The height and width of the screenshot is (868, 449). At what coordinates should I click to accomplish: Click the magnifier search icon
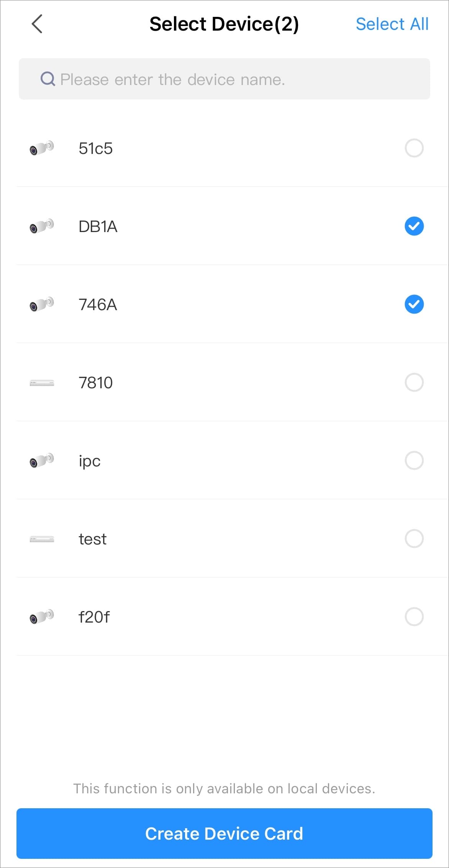tap(48, 79)
